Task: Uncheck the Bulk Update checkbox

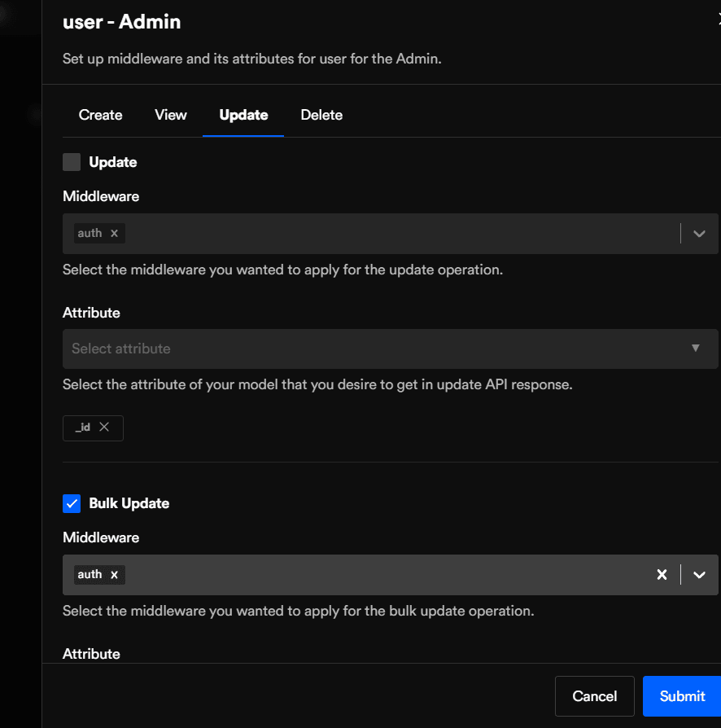Action: point(72,503)
